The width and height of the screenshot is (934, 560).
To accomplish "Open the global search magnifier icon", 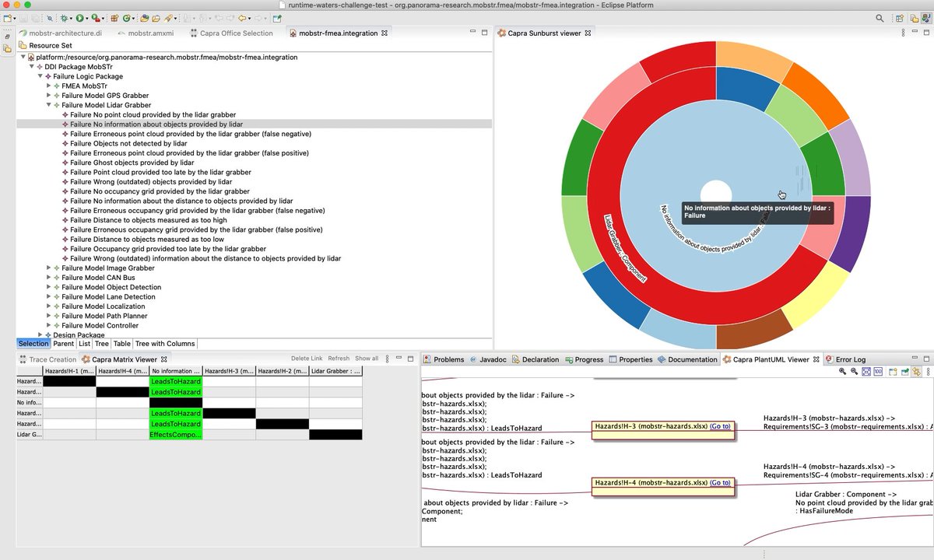I will pyautogui.click(x=880, y=18).
